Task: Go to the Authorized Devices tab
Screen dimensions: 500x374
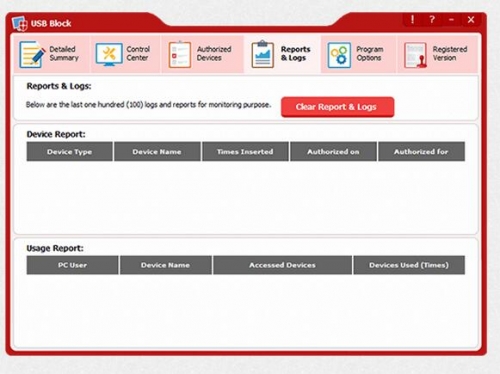Action: tap(202, 54)
